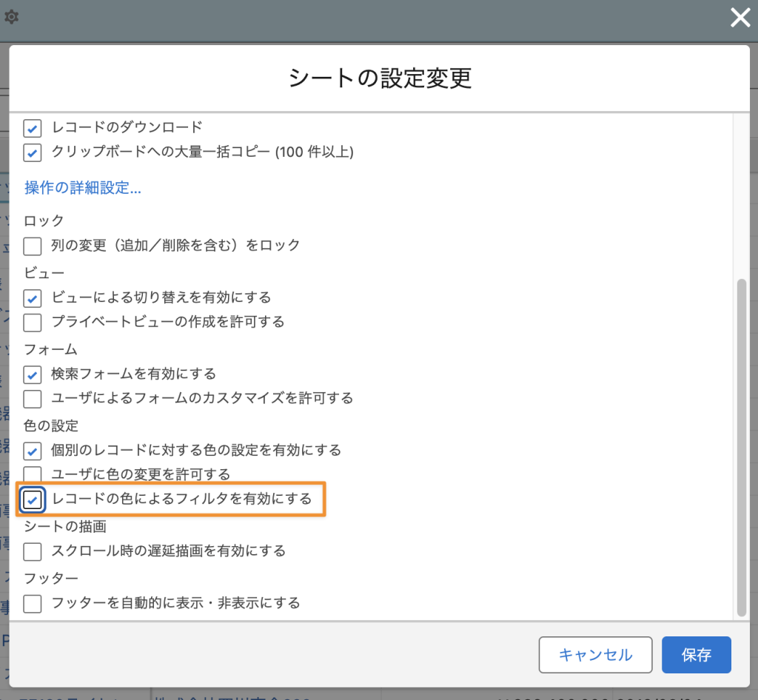Enable 列の変更をロック checkbox
The width and height of the screenshot is (758, 700).
pyautogui.click(x=33, y=245)
